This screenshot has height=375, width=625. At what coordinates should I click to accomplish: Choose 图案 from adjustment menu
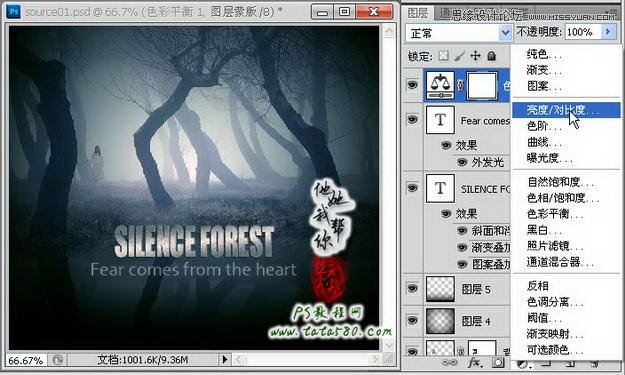(566, 86)
